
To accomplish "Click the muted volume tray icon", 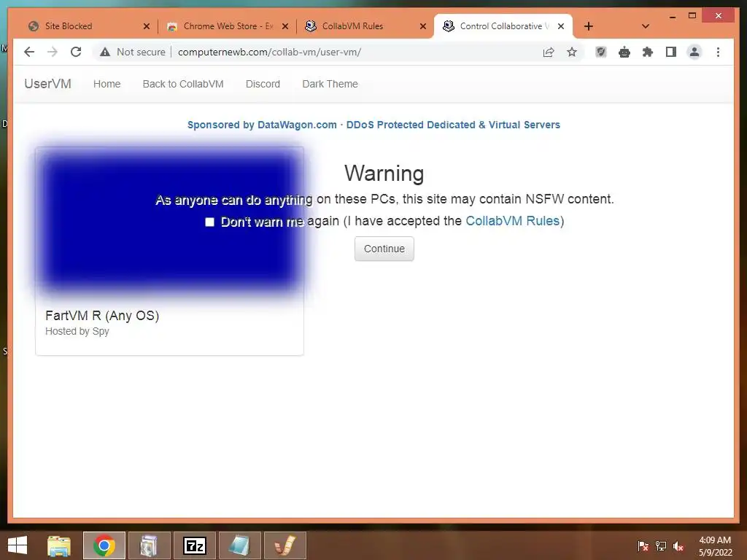I will (x=678, y=546).
